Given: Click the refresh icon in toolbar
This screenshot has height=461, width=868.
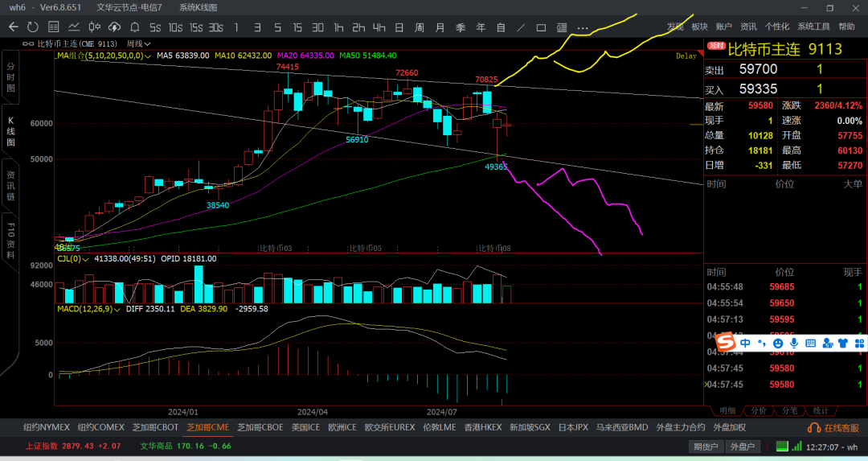Looking at the screenshot, I should click(33, 27).
